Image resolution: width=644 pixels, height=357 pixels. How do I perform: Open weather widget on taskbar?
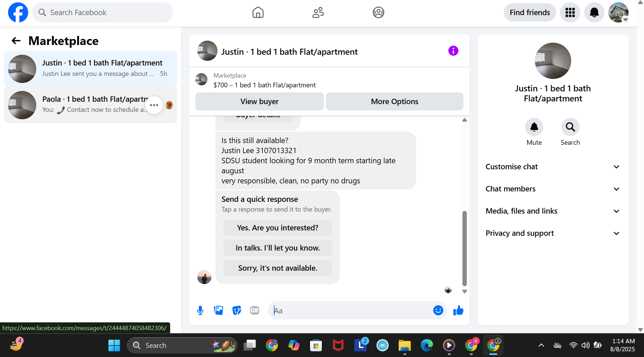pyautogui.click(x=15, y=345)
